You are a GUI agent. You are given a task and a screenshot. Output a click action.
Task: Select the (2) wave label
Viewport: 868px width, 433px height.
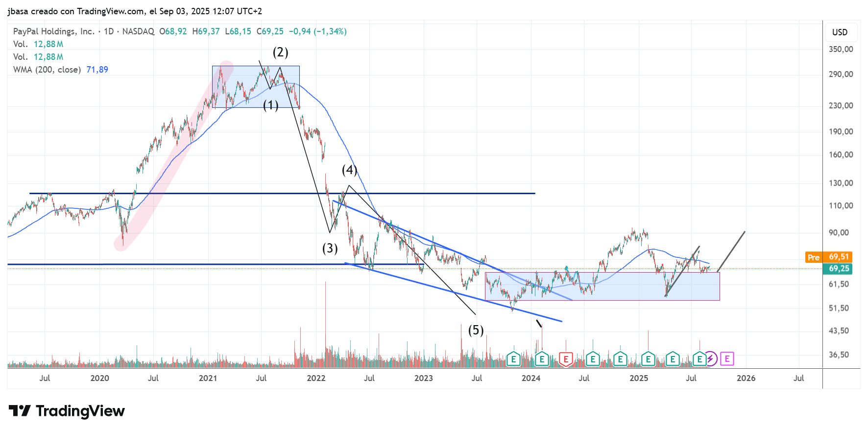pos(280,52)
